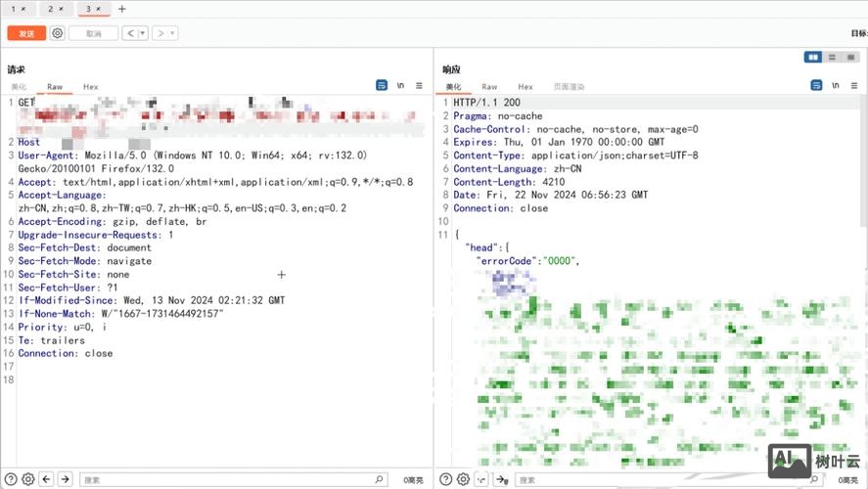Screen dimensions: 868x489
Task: Open response panel help icon
Action: (x=445, y=479)
